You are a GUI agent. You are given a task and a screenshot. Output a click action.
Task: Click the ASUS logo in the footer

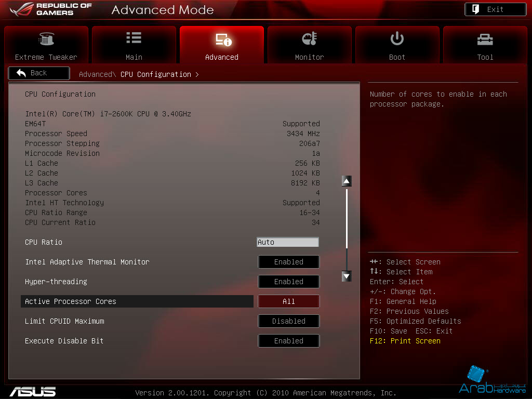pos(33,392)
